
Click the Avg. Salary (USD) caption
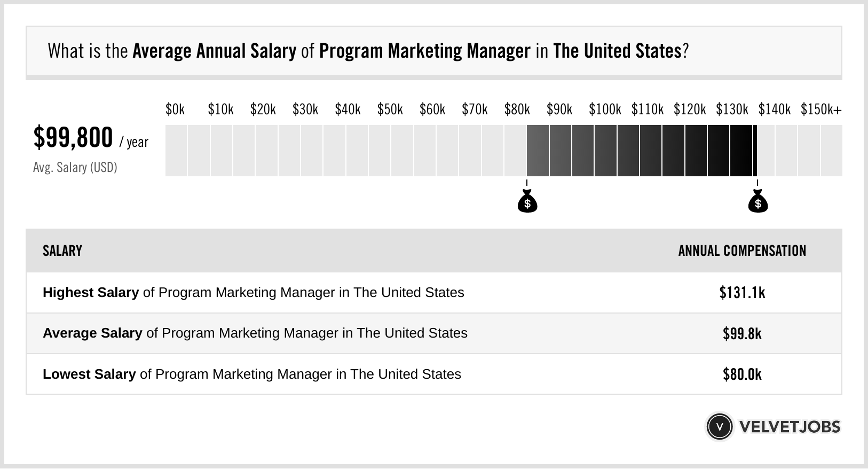[x=75, y=168]
